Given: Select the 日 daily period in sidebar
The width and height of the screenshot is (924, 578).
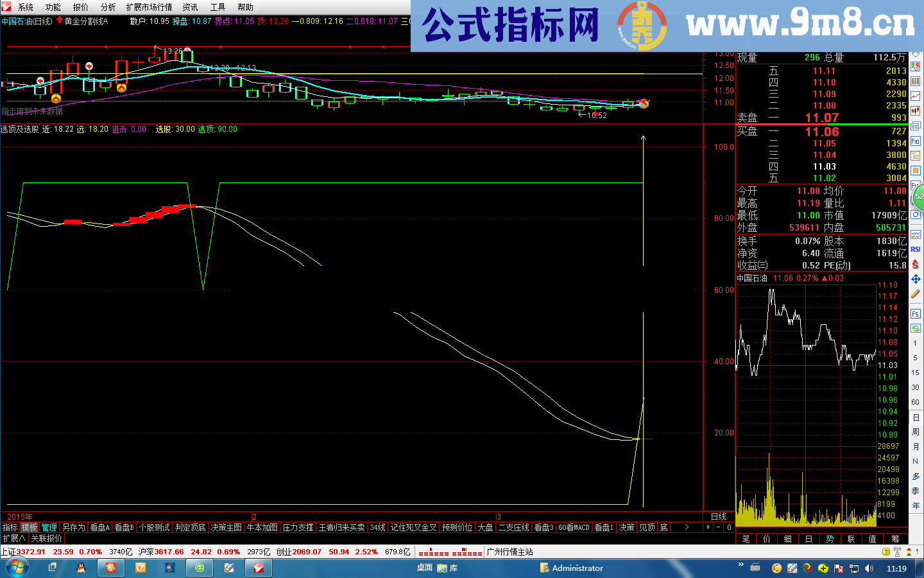Looking at the screenshot, I should pos(916,417).
